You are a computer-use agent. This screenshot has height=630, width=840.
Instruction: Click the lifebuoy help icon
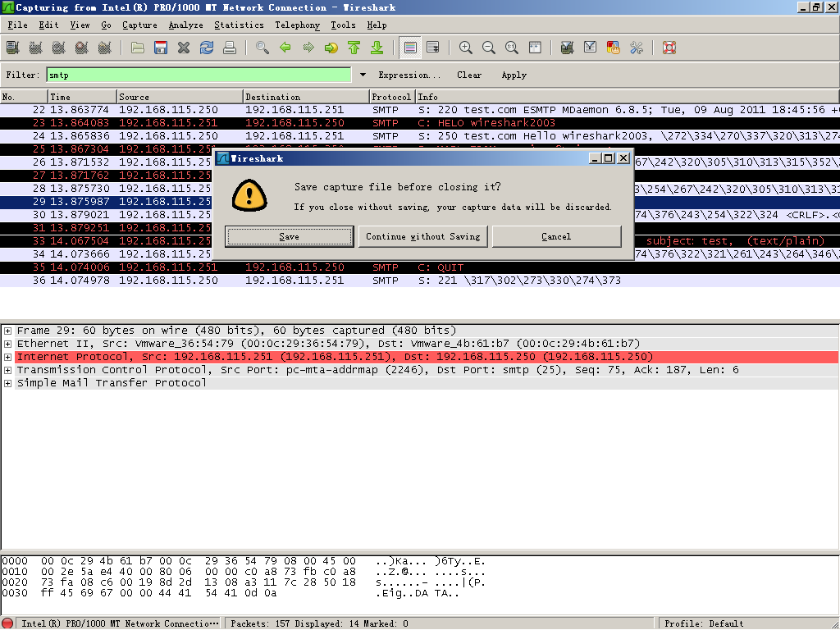click(669, 48)
